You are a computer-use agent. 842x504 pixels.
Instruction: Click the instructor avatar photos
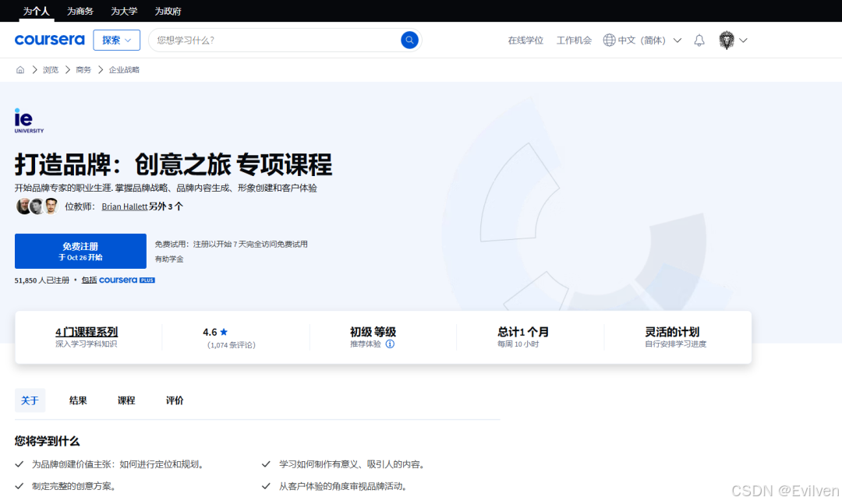(37, 206)
